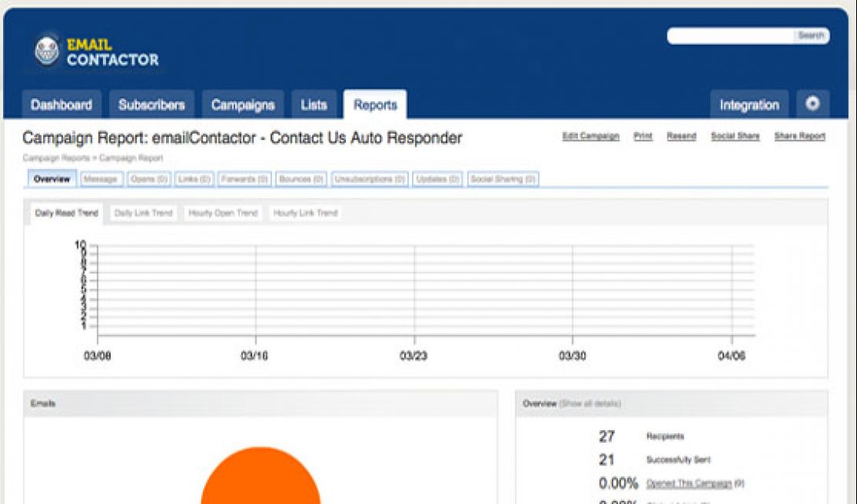Open the Unsubscriptions (0) sub-tab
The image size is (857, 504).
point(370,178)
